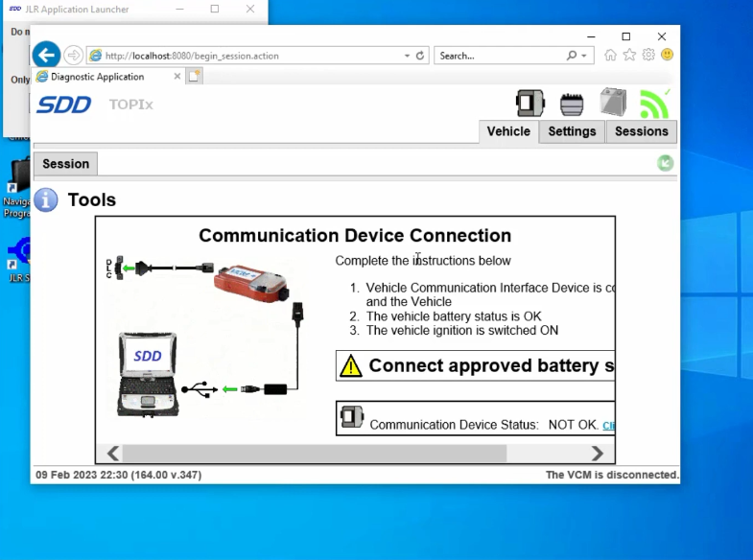This screenshot has height=560, width=753.
Task: Click the link after NOT OK status
Action: [609, 425]
